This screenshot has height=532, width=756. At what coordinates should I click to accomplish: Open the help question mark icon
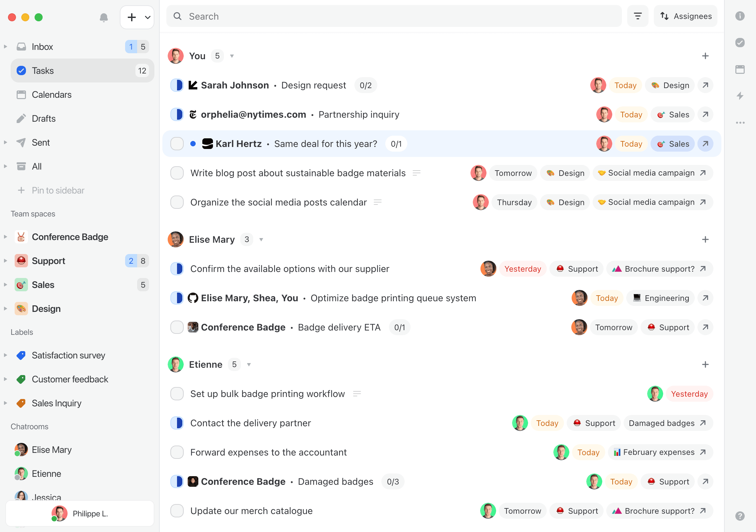click(740, 516)
